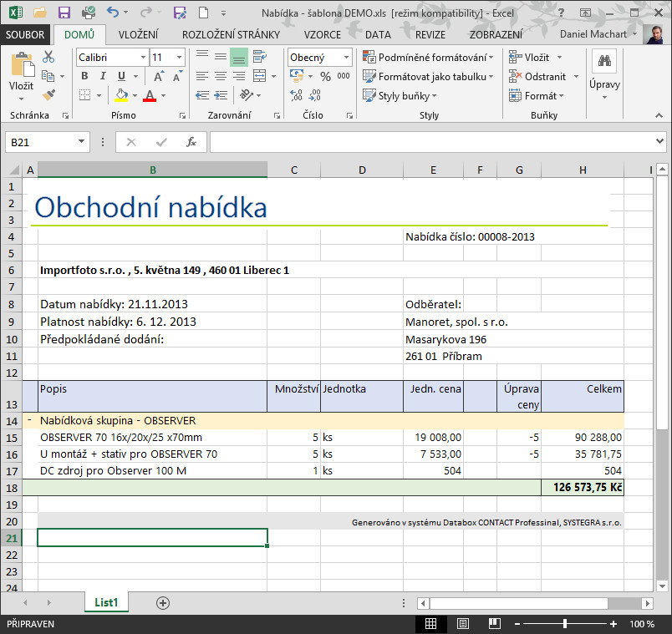Image resolution: width=672 pixels, height=634 pixels.
Task: Decrease decimal places icon
Action: click(314, 94)
